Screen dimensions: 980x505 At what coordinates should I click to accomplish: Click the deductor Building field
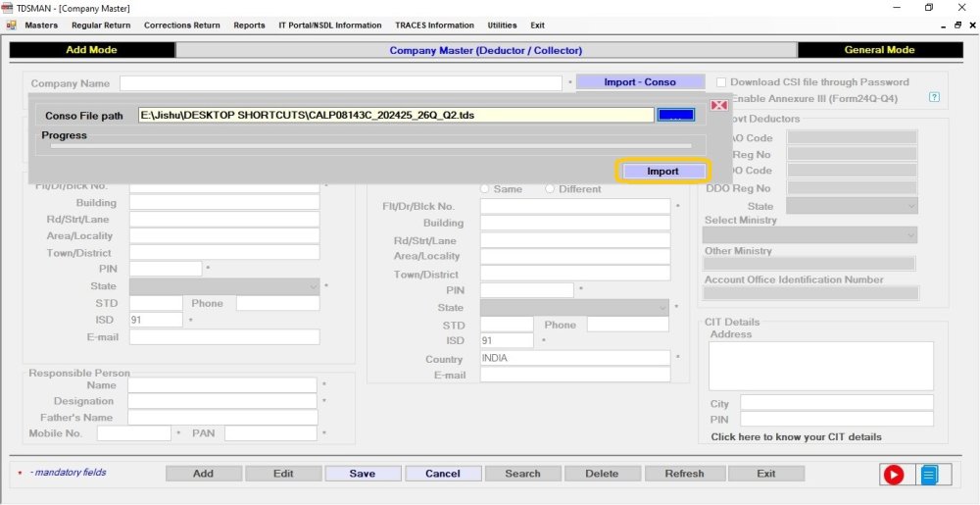coord(224,203)
